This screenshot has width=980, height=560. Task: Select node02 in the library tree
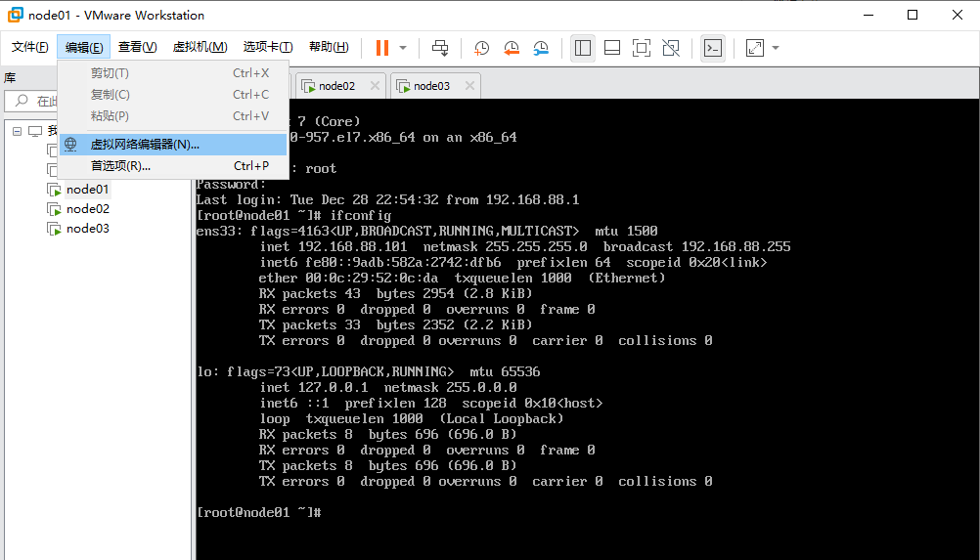pos(87,208)
